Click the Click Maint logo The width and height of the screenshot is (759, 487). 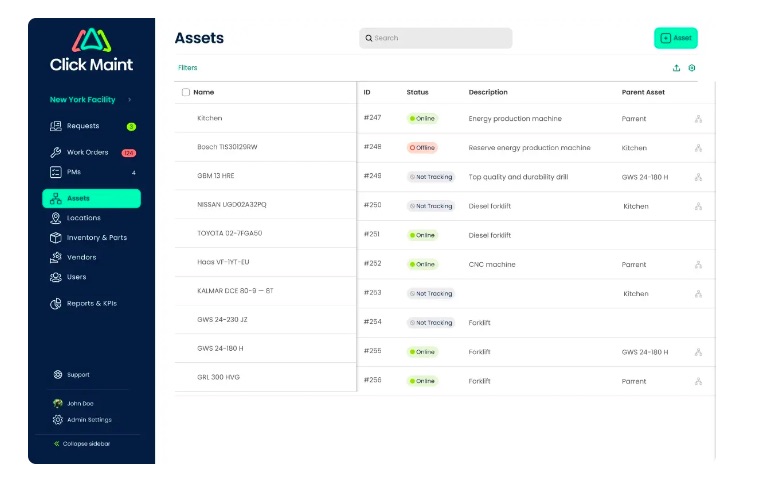tap(91, 50)
